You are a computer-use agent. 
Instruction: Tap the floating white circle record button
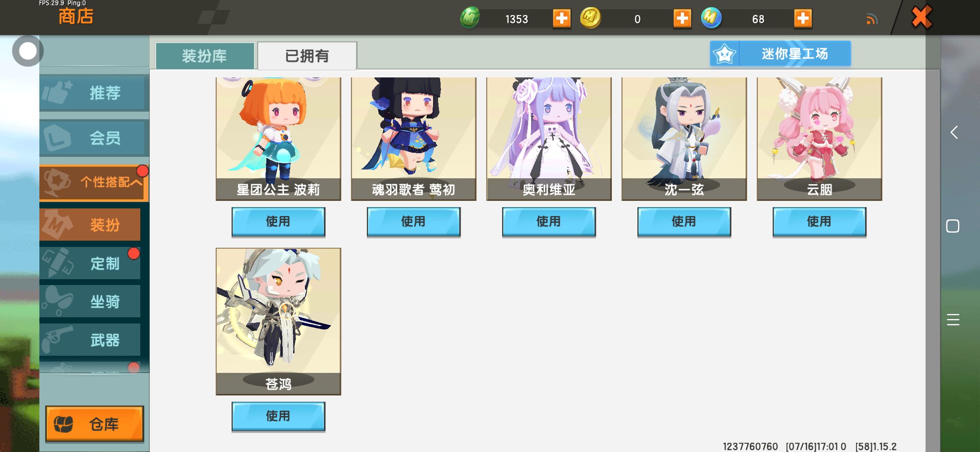point(28,51)
